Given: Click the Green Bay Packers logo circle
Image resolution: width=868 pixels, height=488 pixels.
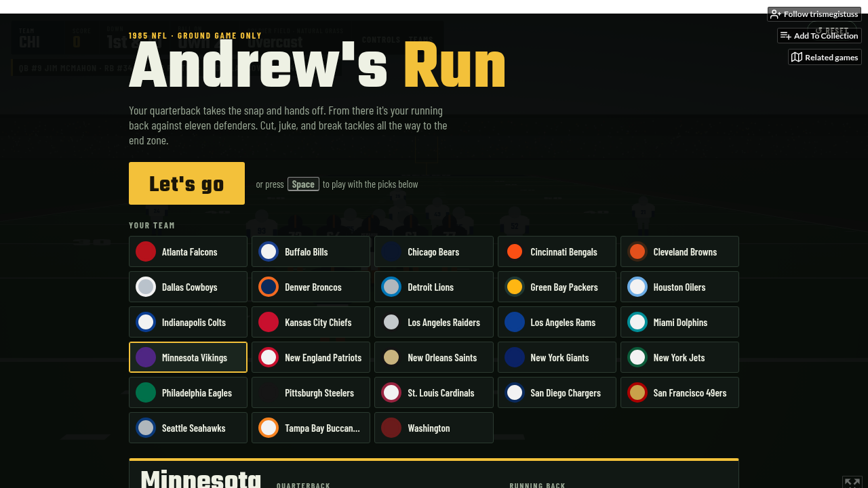Looking at the screenshot, I should point(515,287).
